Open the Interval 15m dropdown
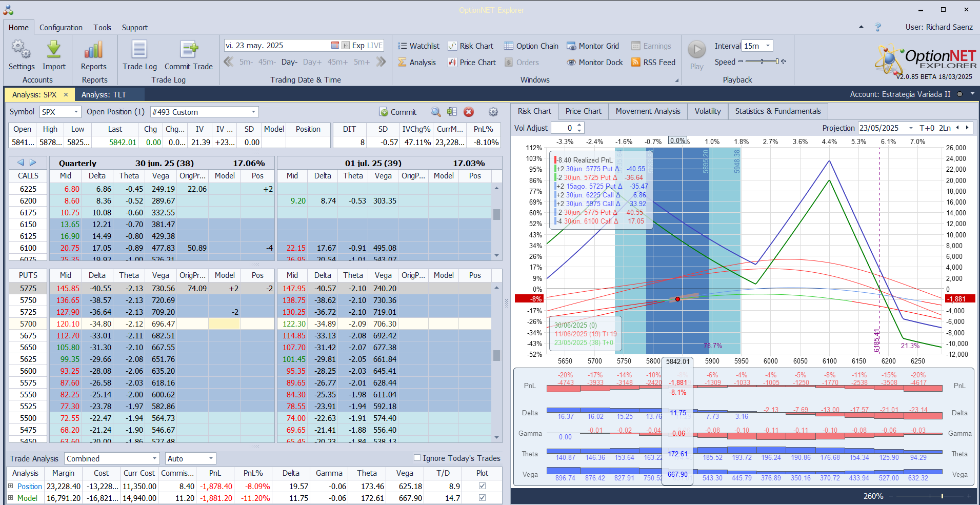 tap(768, 46)
